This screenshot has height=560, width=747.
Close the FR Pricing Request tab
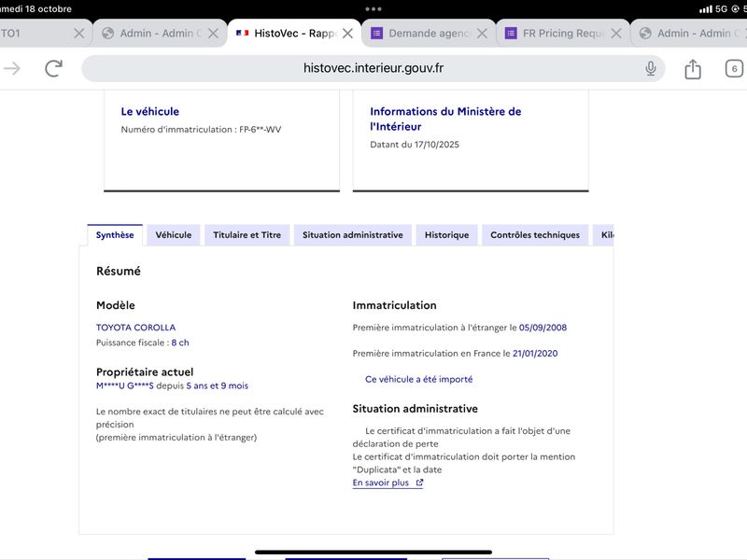coord(616,33)
